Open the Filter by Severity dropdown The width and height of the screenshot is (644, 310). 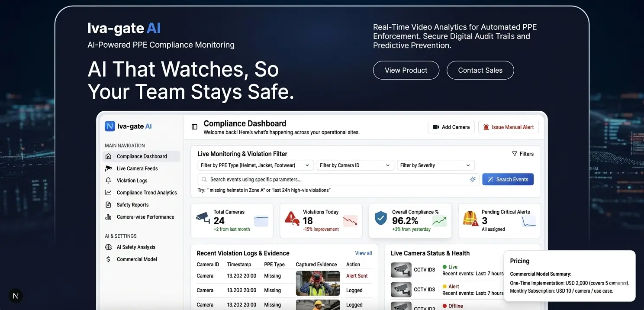pos(435,165)
